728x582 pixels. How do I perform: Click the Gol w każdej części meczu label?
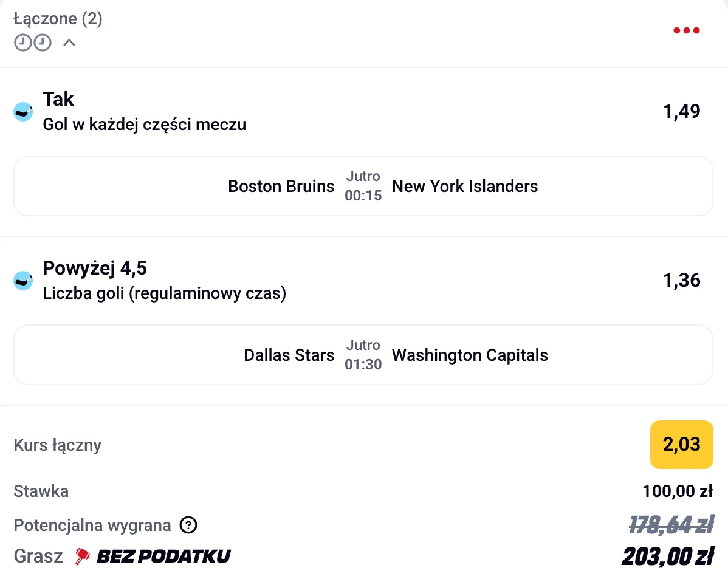(x=145, y=125)
